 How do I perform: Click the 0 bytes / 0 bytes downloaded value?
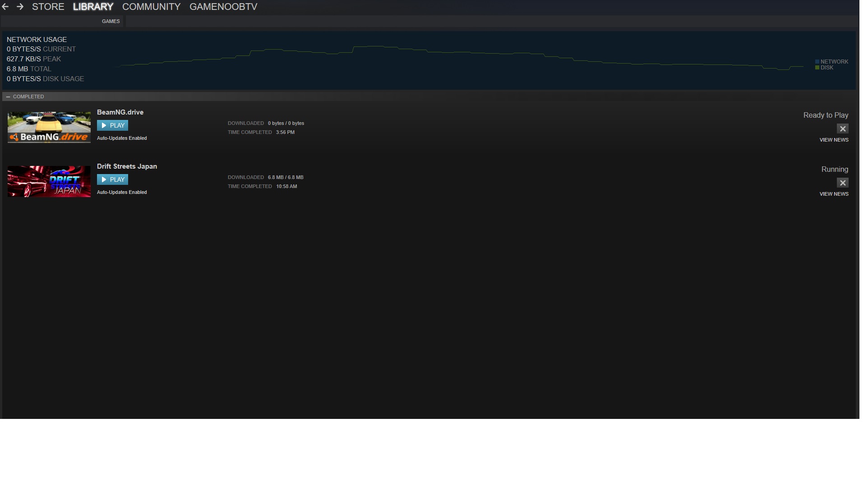click(286, 123)
